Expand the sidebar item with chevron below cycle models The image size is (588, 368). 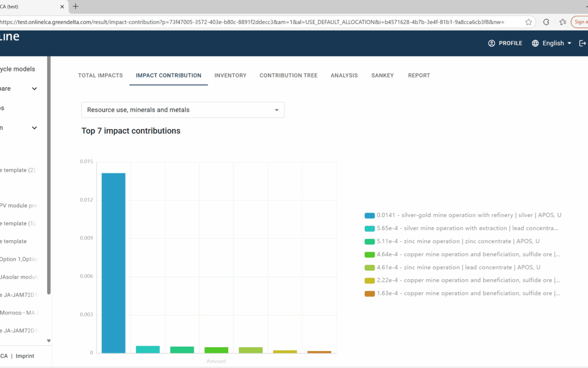click(34, 89)
